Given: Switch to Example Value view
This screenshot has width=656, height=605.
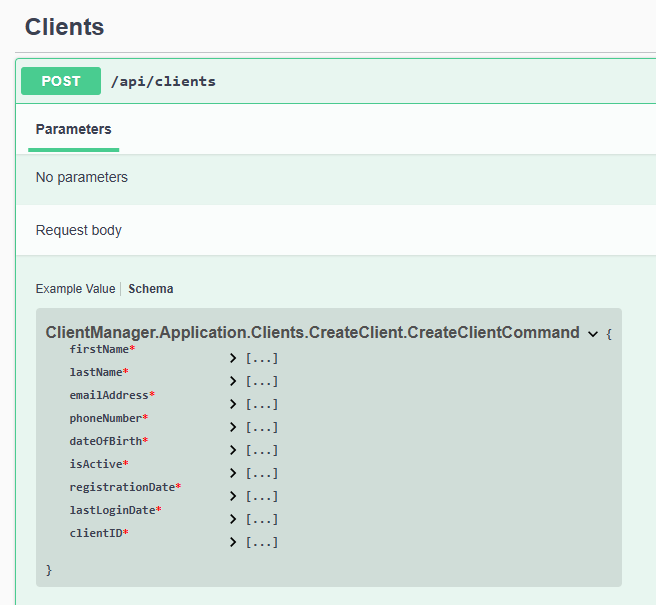Looking at the screenshot, I should coord(75,289).
